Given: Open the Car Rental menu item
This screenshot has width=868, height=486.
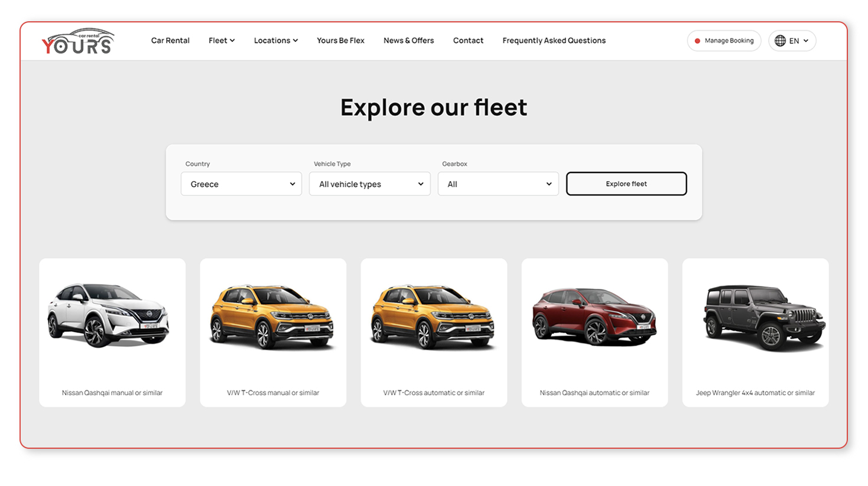Looking at the screenshot, I should (170, 41).
